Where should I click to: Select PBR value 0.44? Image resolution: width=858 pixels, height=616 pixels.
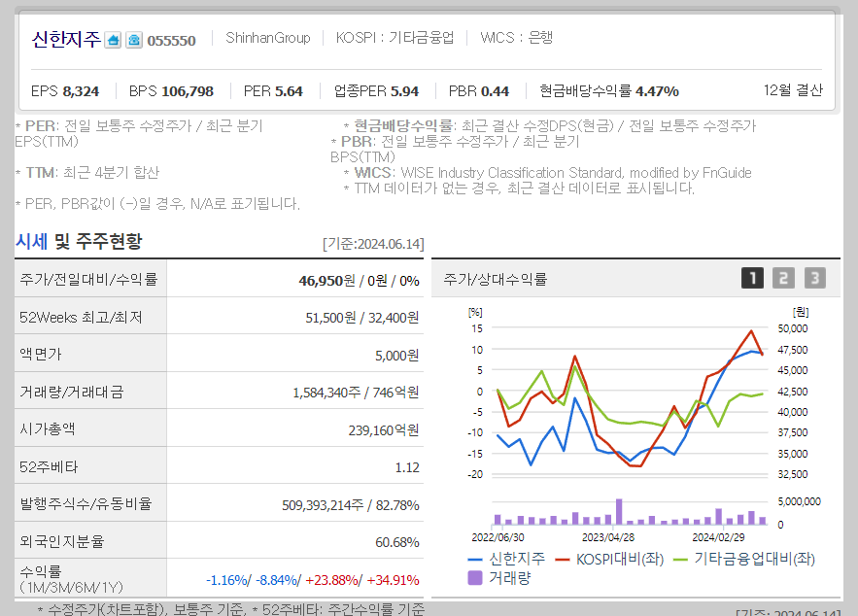point(496,91)
